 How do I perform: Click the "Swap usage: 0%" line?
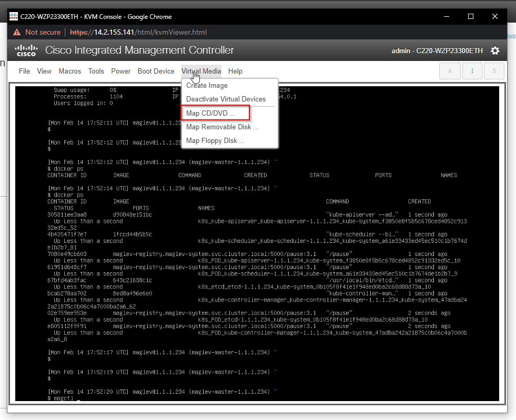click(x=85, y=90)
